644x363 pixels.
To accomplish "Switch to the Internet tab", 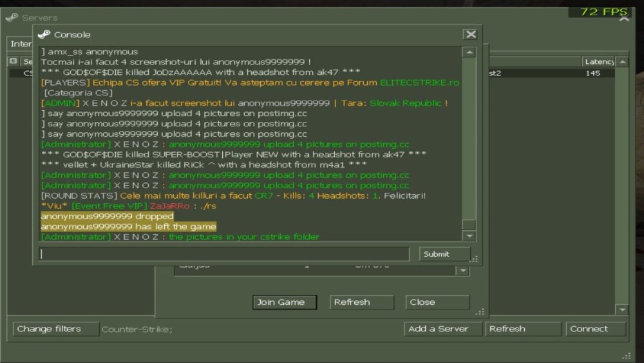I will (x=20, y=44).
